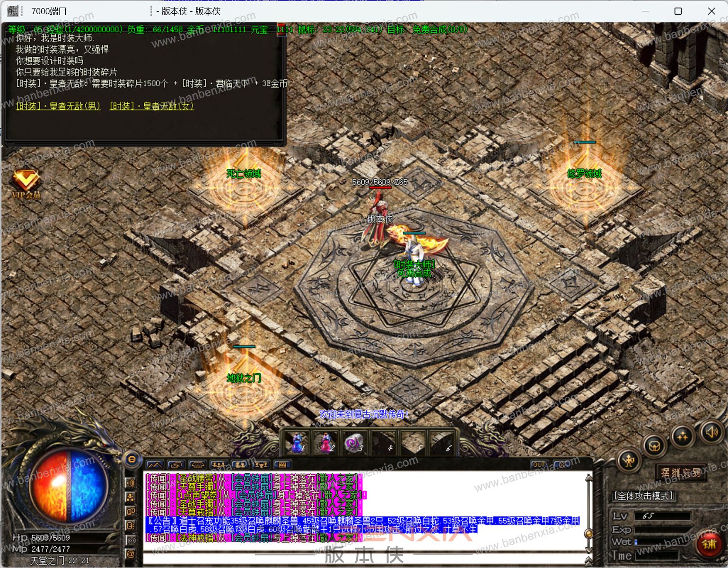Image resolution: width=728 pixels, height=568 pixels.
Task: Select [时装]·皇者无敌(女) link
Action: [152, 106]
